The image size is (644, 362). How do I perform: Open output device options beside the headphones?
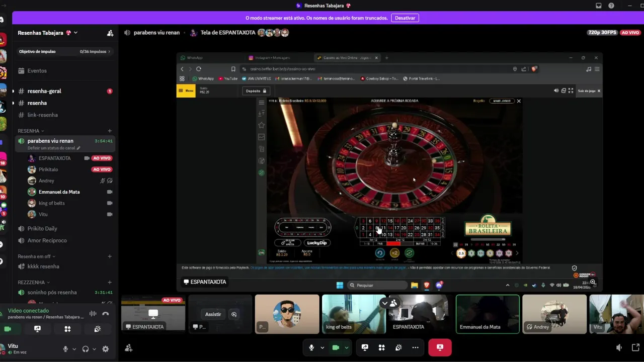[94, 349]
